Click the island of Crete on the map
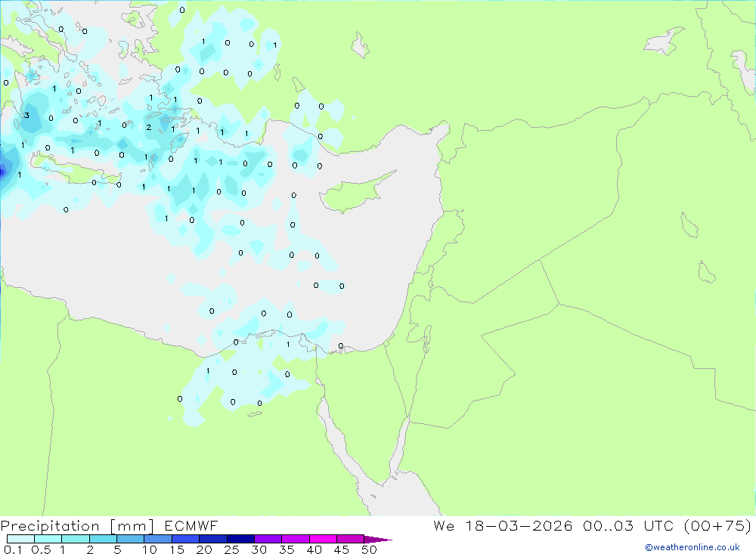756x554 pixels. pos(77,171)
